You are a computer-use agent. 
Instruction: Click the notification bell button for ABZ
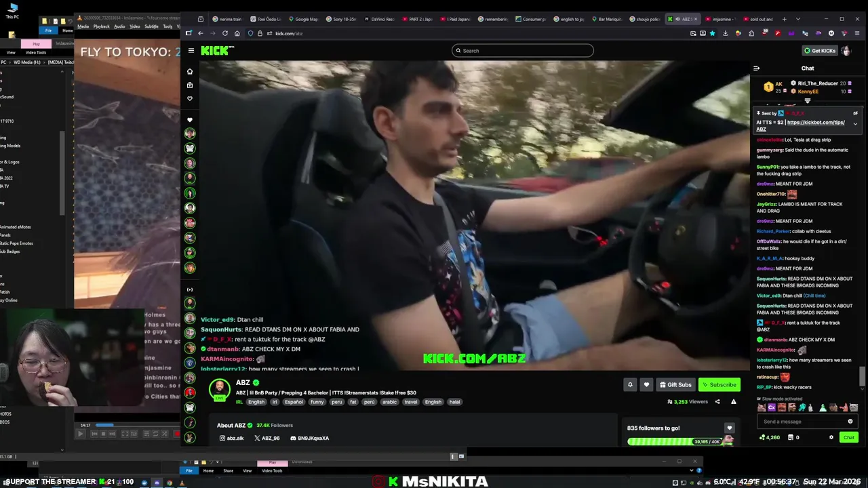coord(630,384)
